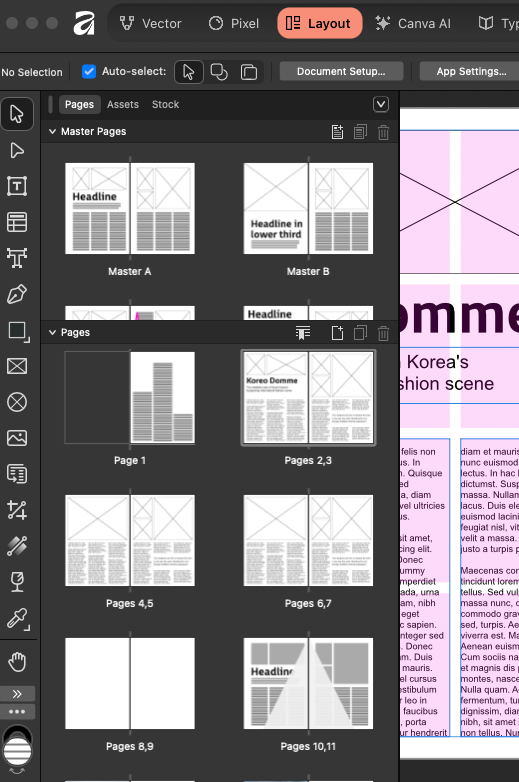Duplicate selected pages in Pages section

coord(360,333)
